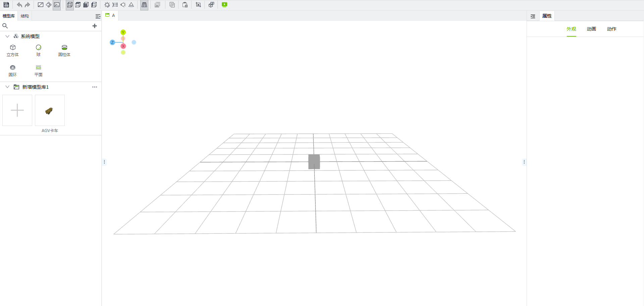Screen dimensions: 644x306
Task: Click the Y axis on orientation gizmo
Action: click(x=123, y=32)
